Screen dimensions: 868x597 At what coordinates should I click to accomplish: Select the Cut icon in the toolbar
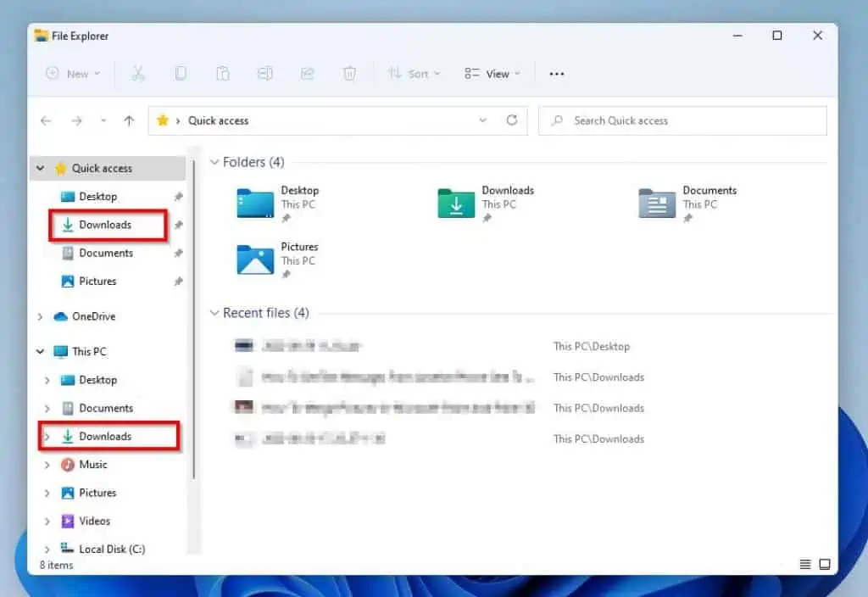click(x=138, y=73)
